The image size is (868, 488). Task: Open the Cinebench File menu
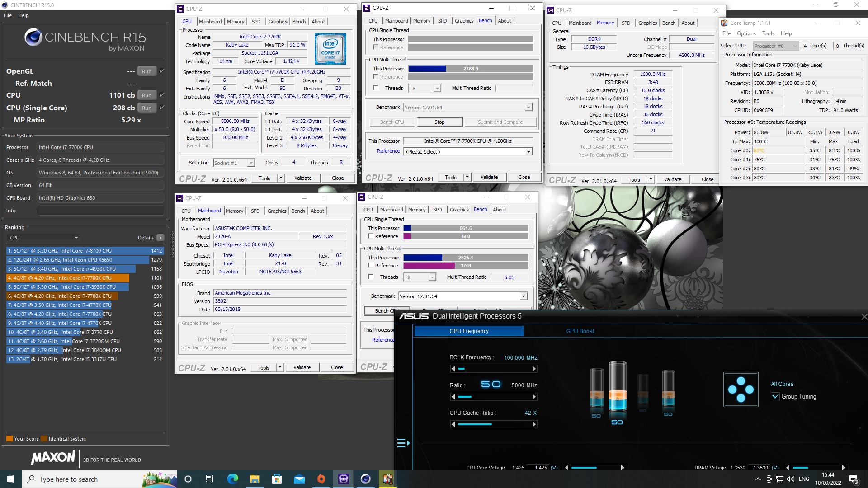[8, 15]
